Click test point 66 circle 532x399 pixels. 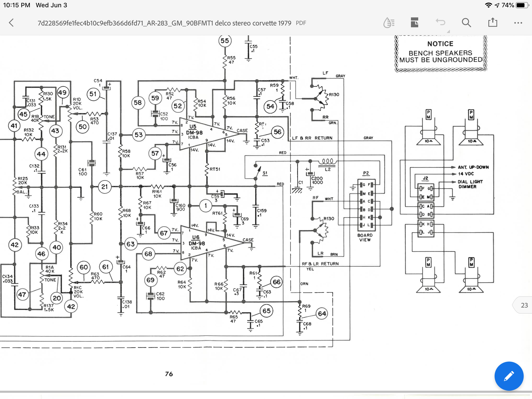tap(277, 282)
